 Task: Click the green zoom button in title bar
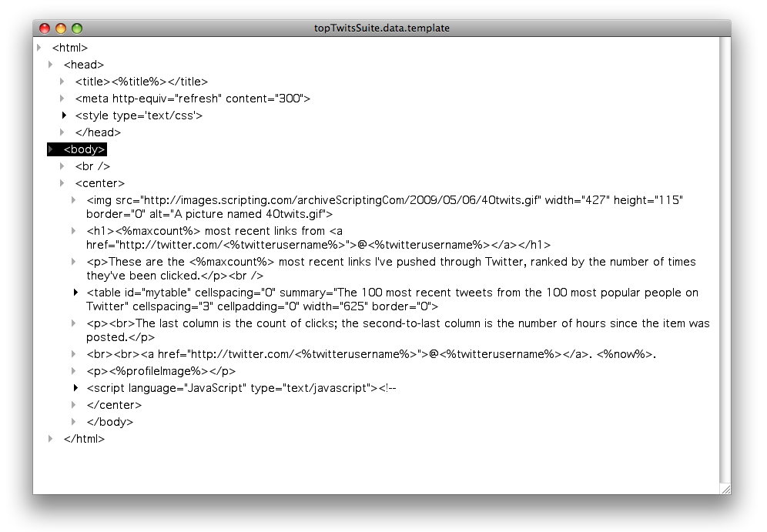pos(77,28)
